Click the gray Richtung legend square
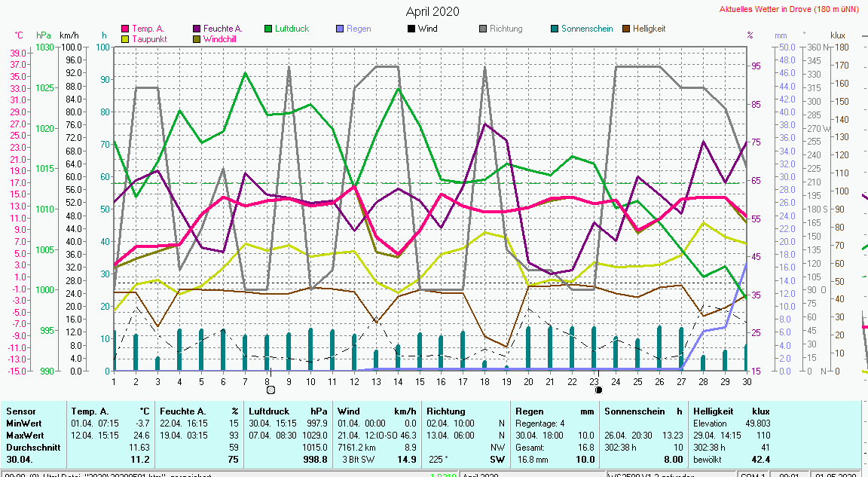Screen dimensions: 868x477 point(483,29)
